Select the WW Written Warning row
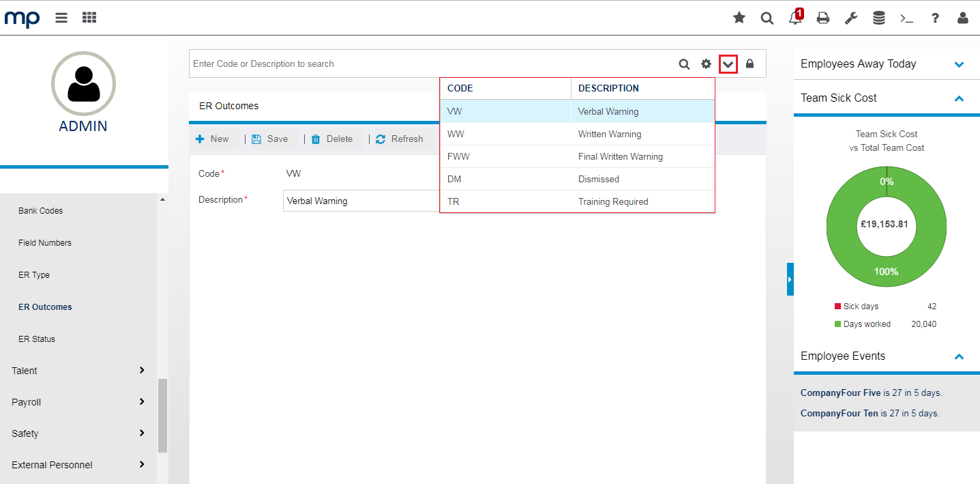 click(x=577, y=134)
